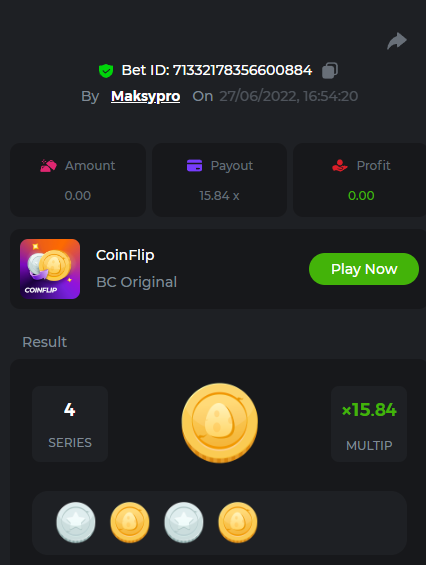Open the Maksypro user profile link

[146, 96]
